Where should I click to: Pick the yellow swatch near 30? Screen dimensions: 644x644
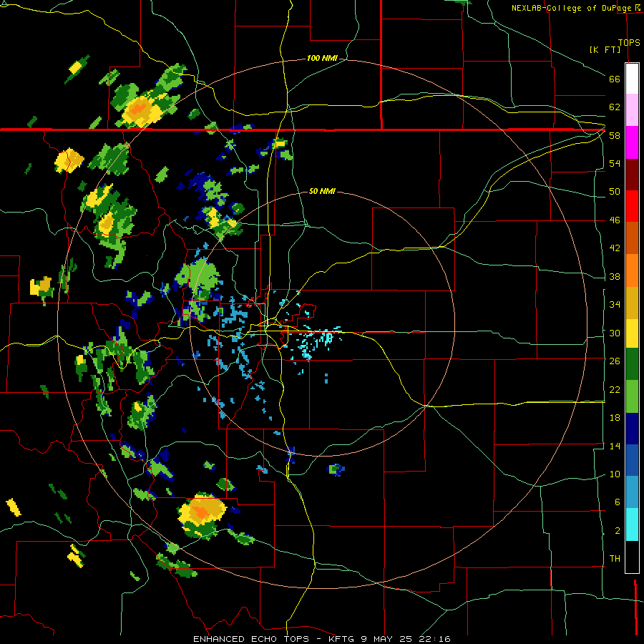coord(632,333)
